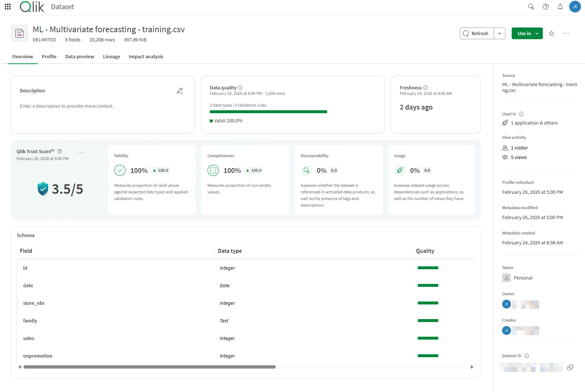The width and height of the screenshot is (585, 392).
Task: Click the schema horizontal scrollbar thumb
Action: 150,367
